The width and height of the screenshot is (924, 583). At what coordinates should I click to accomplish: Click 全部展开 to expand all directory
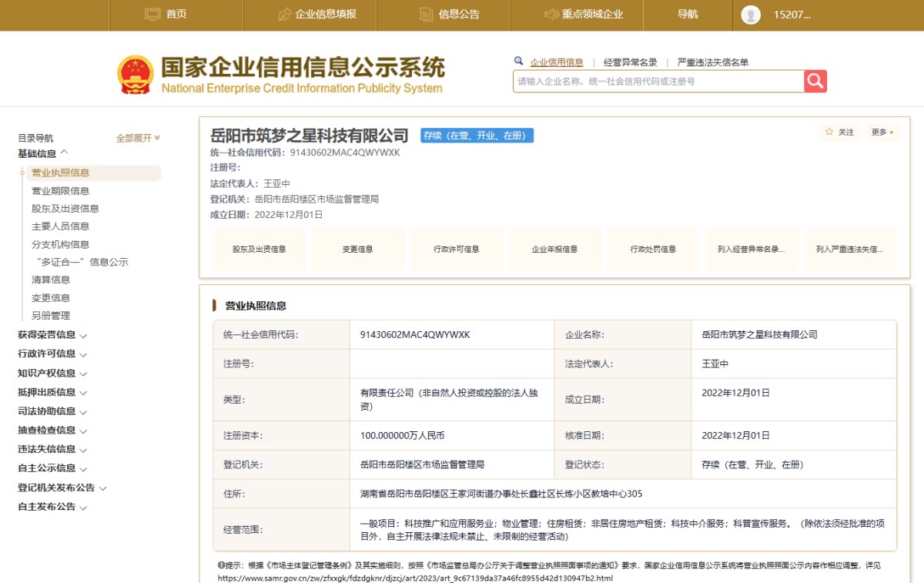coord(138,138)
